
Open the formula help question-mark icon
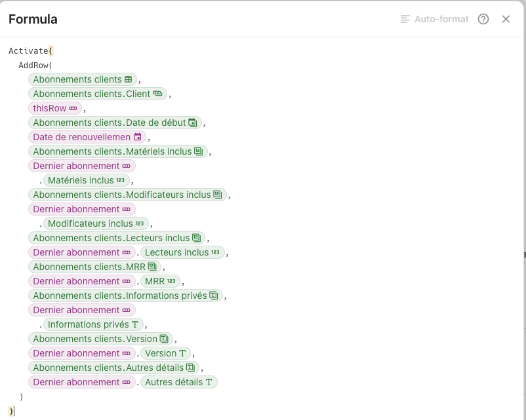(483, 19)
